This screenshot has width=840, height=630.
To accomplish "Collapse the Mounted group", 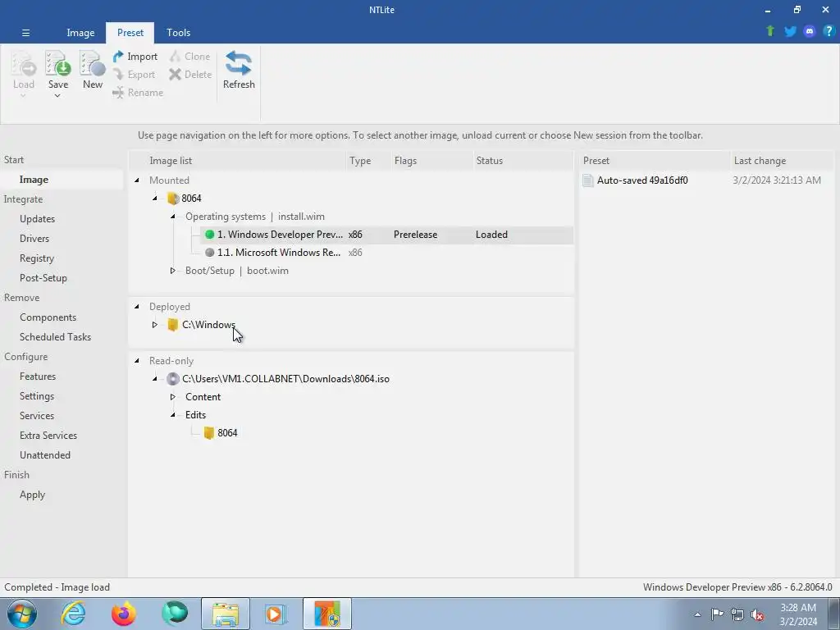I will 137,180.
